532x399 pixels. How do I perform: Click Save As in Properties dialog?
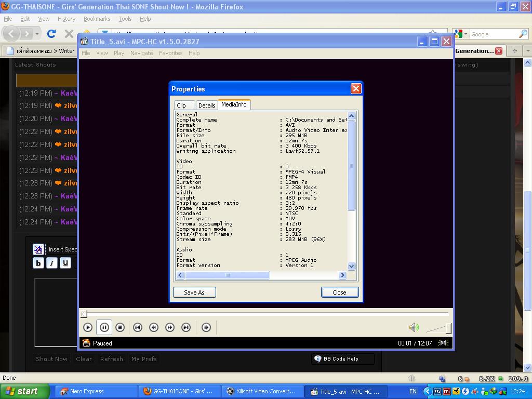(194, 292)
